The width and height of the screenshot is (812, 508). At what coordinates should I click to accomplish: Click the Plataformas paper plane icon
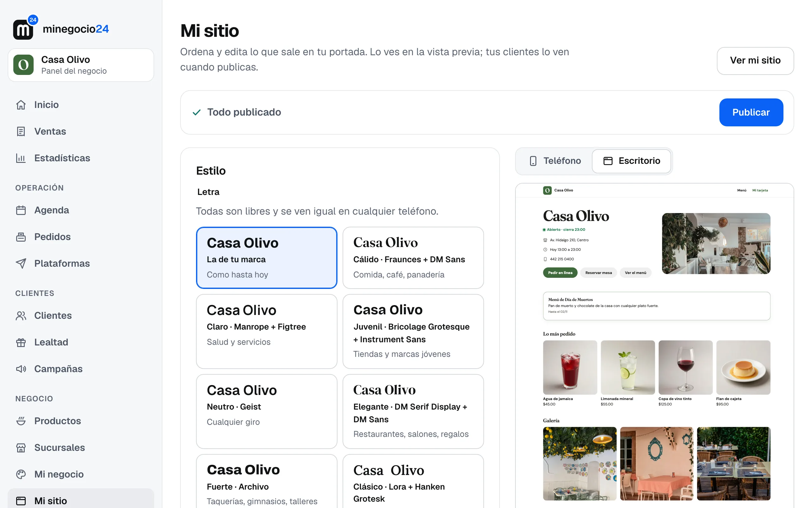click(21, 264)
